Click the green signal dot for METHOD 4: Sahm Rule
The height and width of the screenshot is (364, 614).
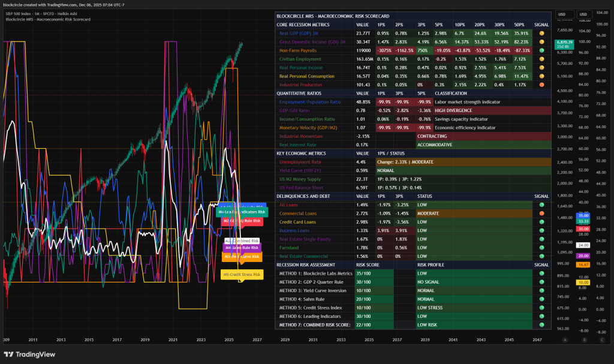coord(541,299)
